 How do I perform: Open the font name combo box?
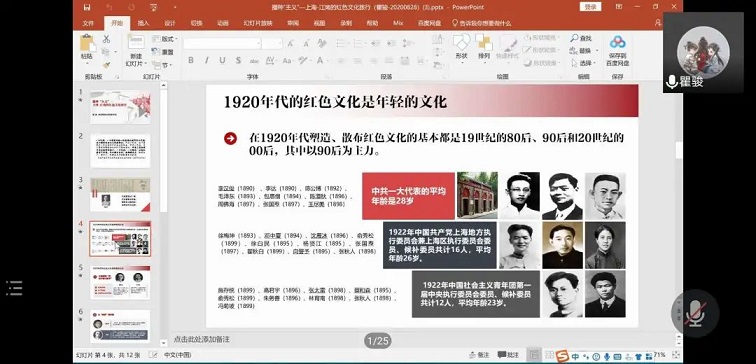pyautogui.click(x=222, y=43)
